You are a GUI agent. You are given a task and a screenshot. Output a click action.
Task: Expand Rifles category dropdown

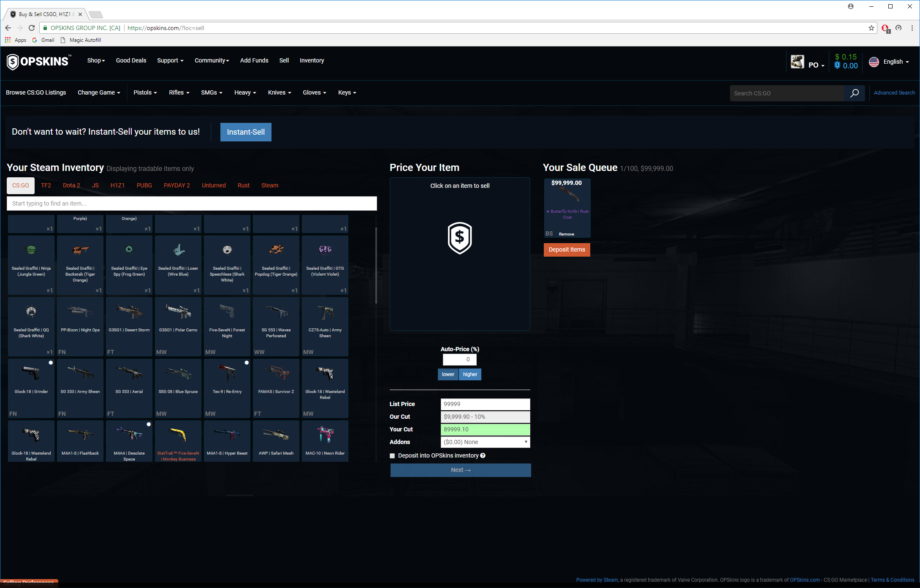(x=179, y=92)
